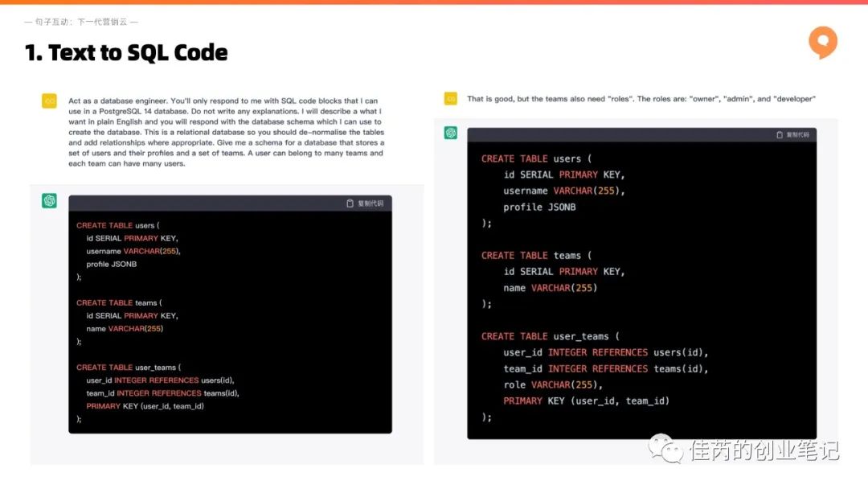Click 'profile JSONB' in the first code block
The image size is (868, 489).
[111, 264]
